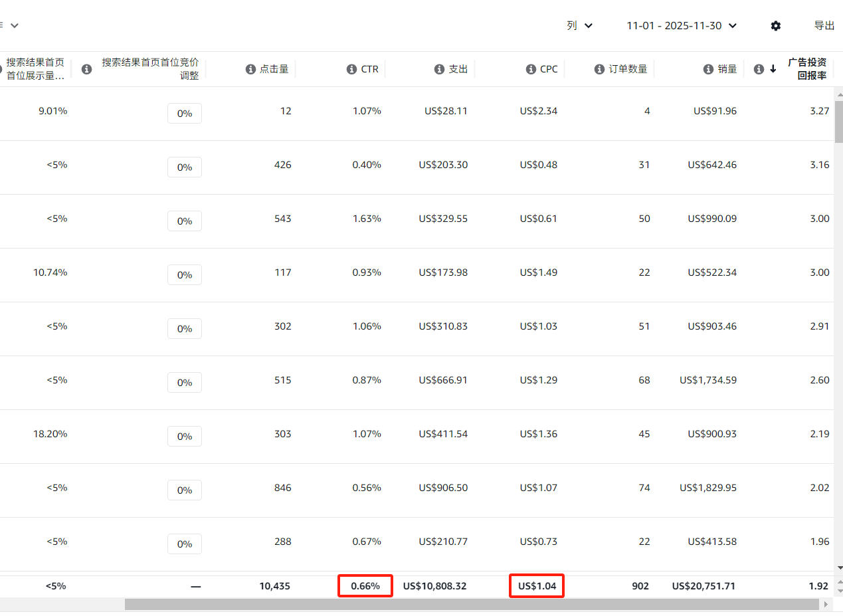Viewport: 843px width, 616px height.
Task: Sort by the 广告投资回报率 header text
Action: 807,68
